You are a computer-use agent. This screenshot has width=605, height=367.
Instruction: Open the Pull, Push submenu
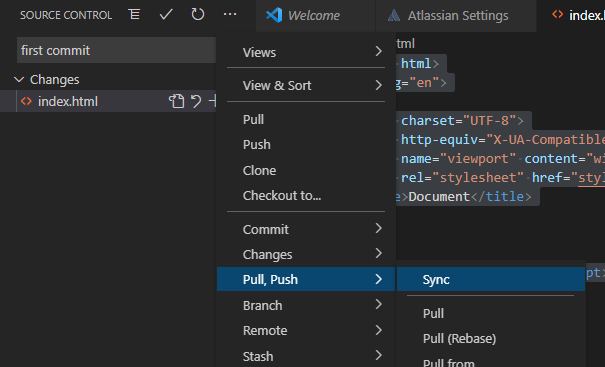tap(306, 279)
